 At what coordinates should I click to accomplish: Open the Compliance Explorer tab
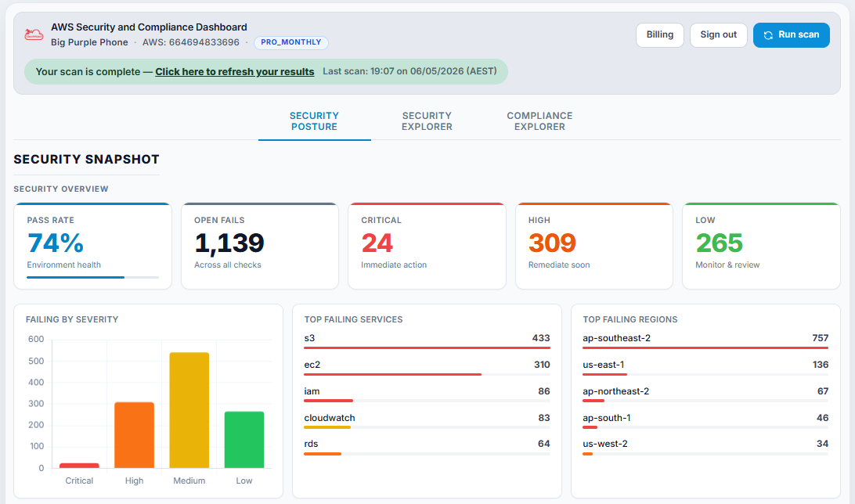click(x=539, y=121)
